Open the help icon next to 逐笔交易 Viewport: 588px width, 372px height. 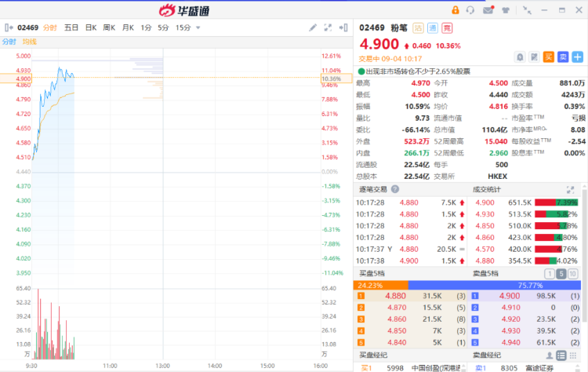click(395, 189)
